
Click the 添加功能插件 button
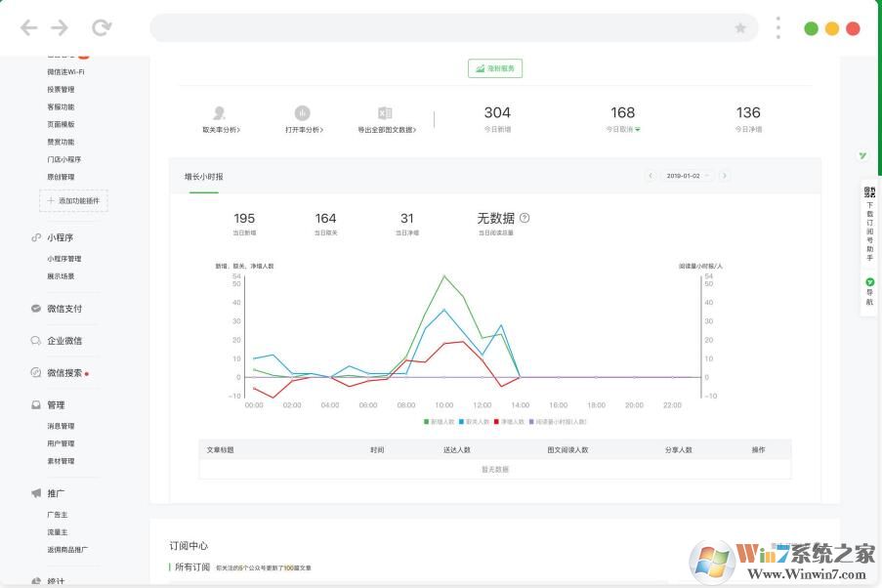point(74,200)
